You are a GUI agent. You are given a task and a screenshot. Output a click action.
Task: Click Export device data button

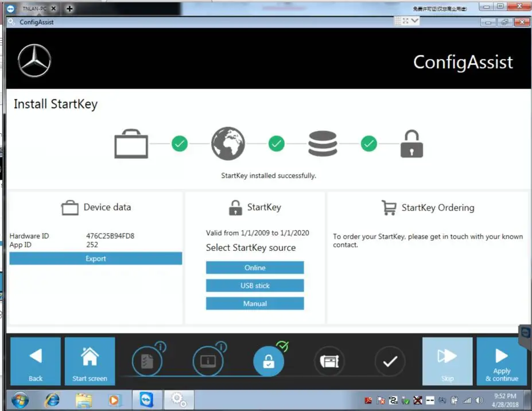(x=96, y=259)
